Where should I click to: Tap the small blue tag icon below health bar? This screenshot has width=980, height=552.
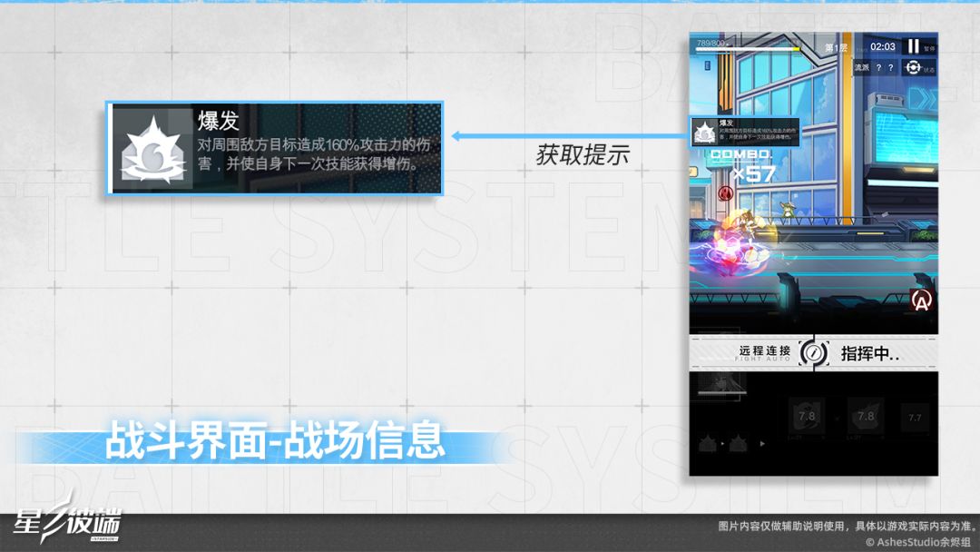pyautogui.click(x=708, y=65)
